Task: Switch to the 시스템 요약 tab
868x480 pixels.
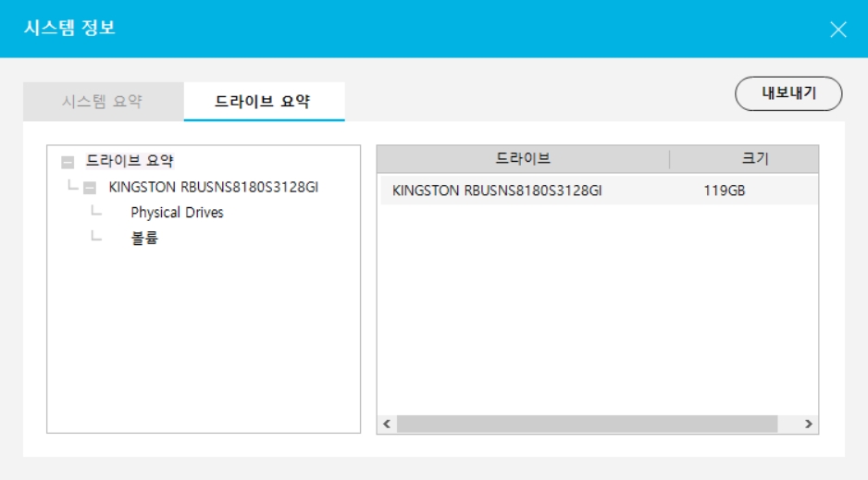Action: pos(103,101)
